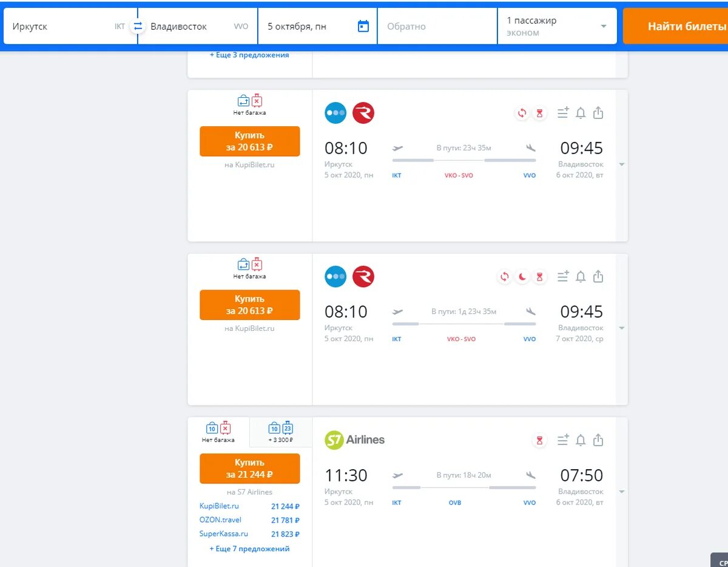
Task: Click the Обратно return date field
Action: coord(437,26)
